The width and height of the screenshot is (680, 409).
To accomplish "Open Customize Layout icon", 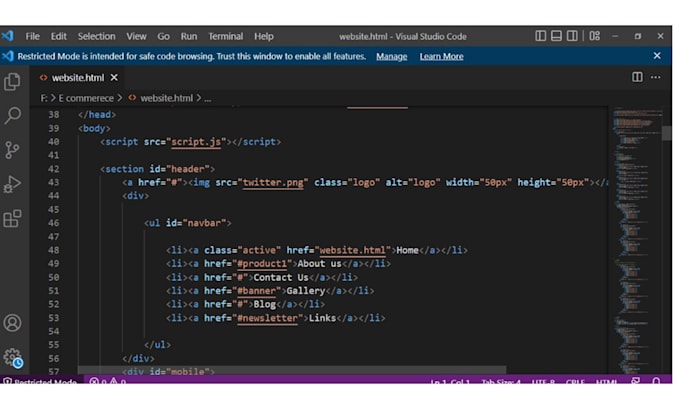I will coord(595,36).
